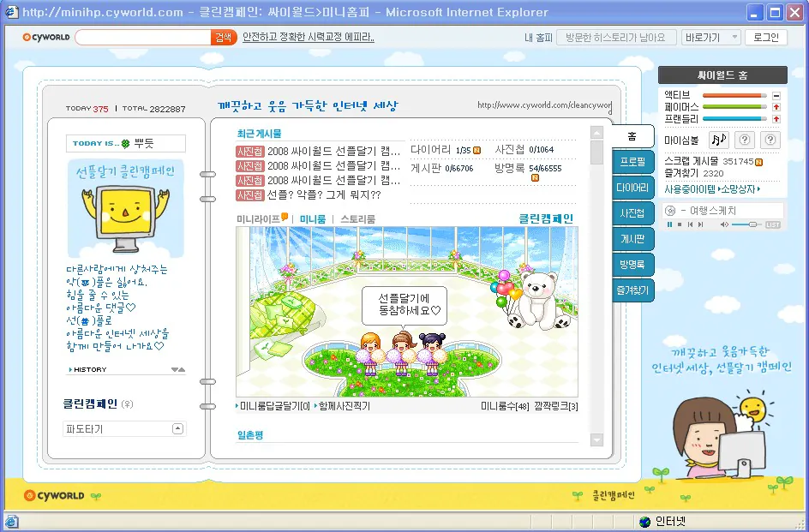The width and height of the screenshot is (809, 532).
Task: Click the music player volume slider
Action: 747,224
